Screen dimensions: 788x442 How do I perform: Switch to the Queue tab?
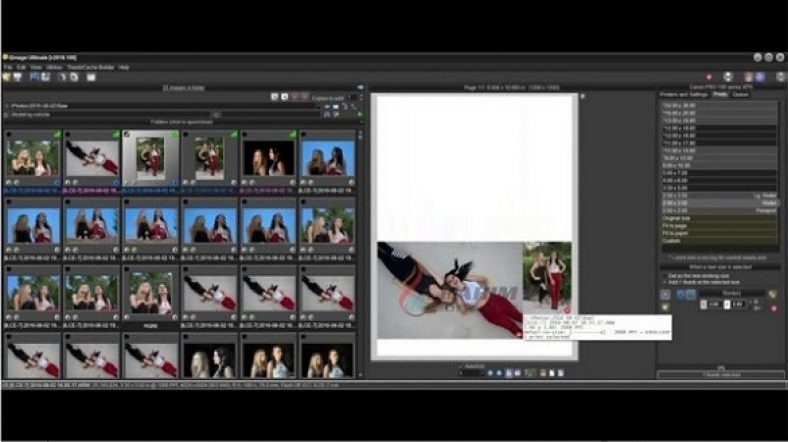coord(740,94)
